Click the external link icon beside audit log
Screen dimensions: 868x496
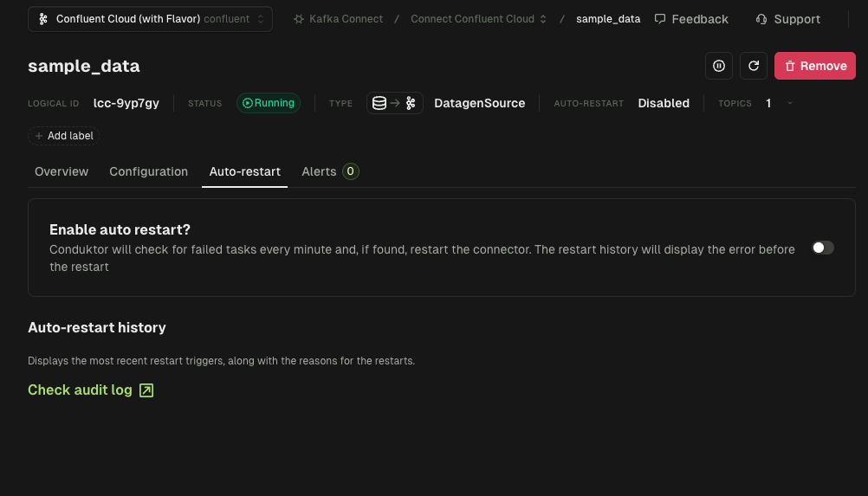pos(146,390)
